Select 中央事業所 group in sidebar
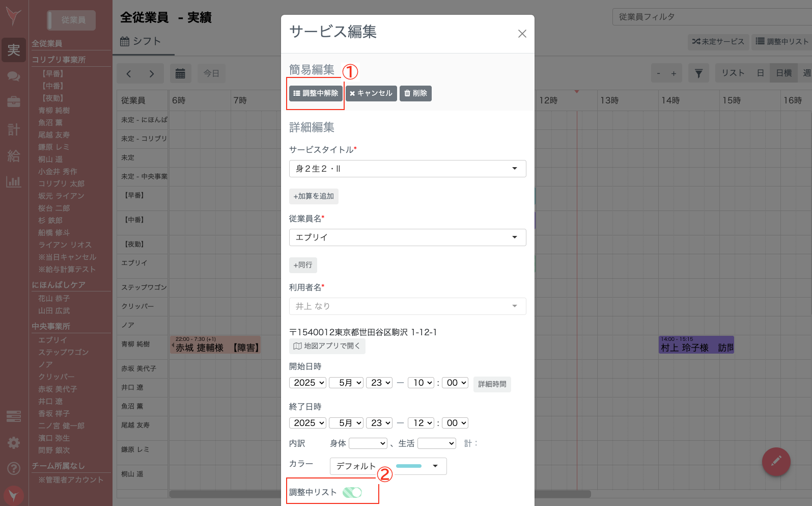This screenshot has width=812, height=506. [x=51, y=327]
